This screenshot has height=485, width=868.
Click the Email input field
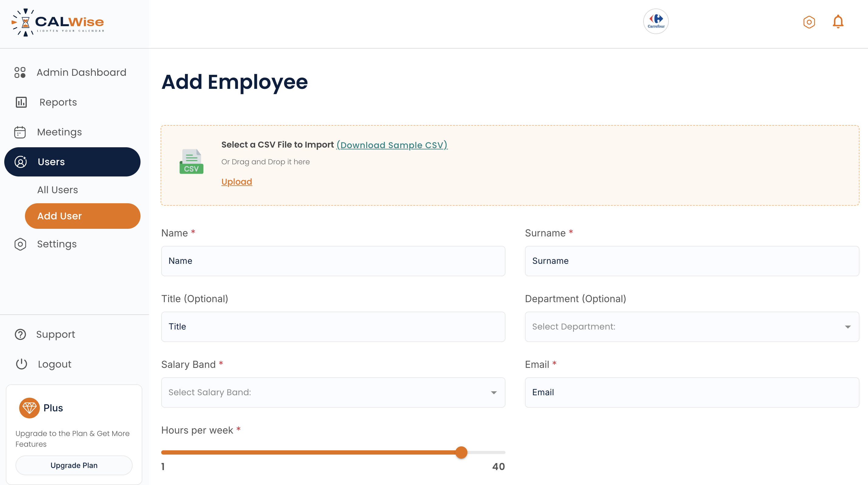[693, 392]
